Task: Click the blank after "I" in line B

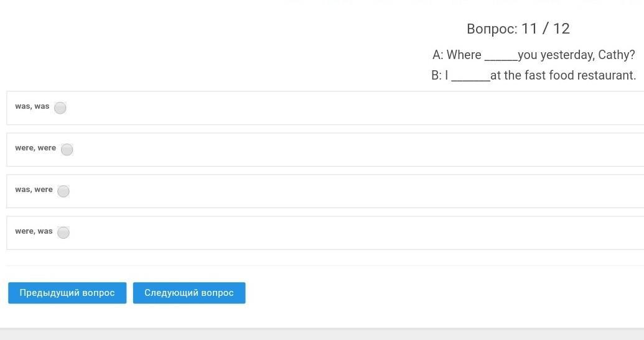Action: click(470, 77)
